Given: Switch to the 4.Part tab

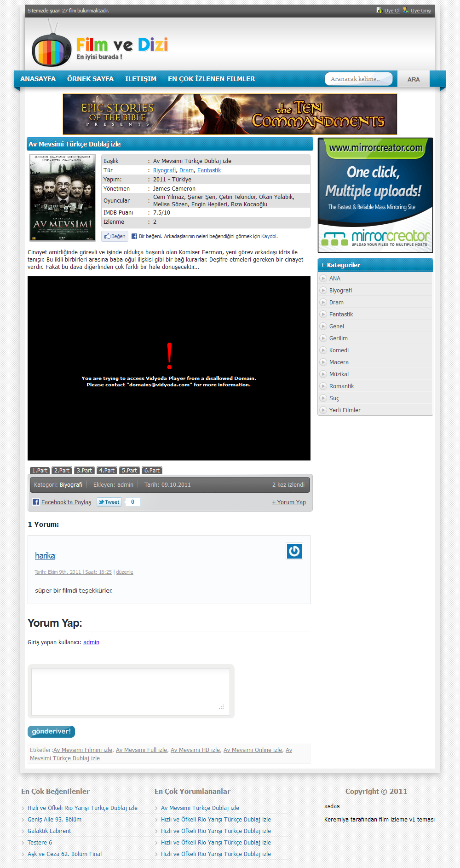Looking at the screenshot, I should (107, 470).
